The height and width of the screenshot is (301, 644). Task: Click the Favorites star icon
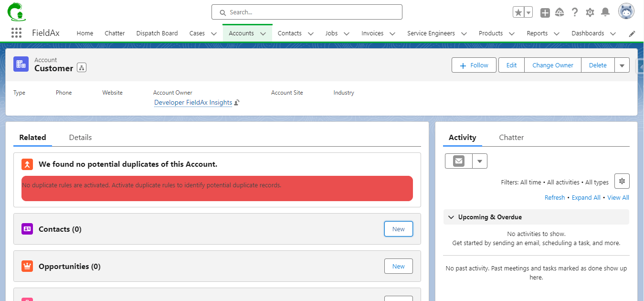pyautogui.click(x=518, y=12)
